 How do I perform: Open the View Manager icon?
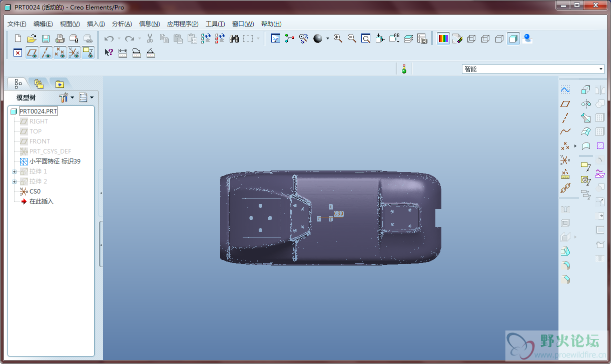tap(422, 38)
